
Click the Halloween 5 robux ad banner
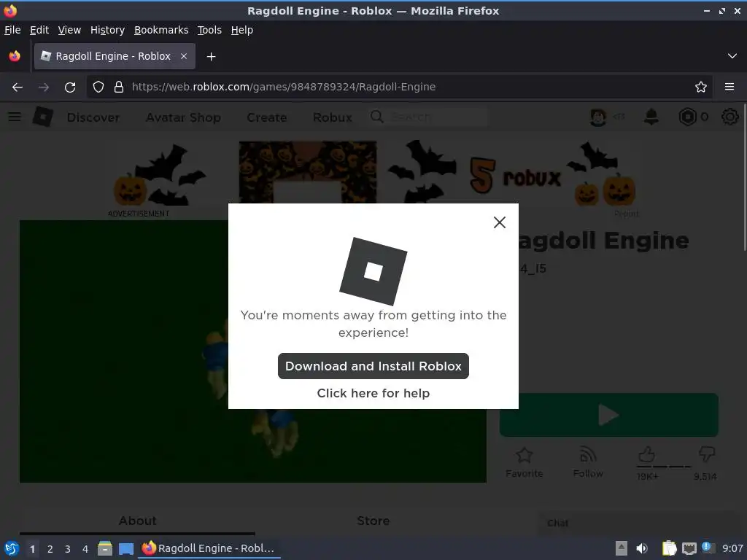tap(373, 174)
